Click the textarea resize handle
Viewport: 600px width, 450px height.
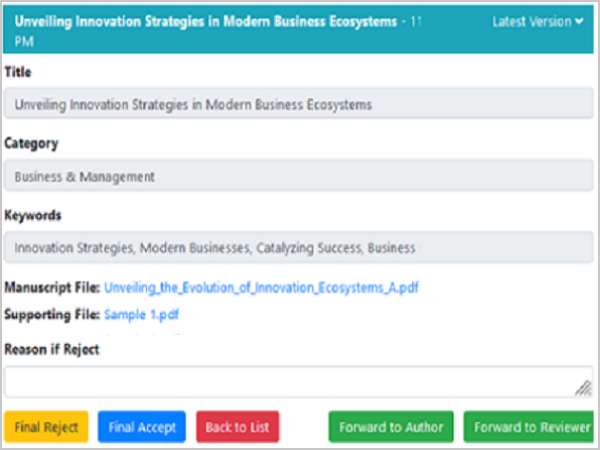click(x=583, y=388)
